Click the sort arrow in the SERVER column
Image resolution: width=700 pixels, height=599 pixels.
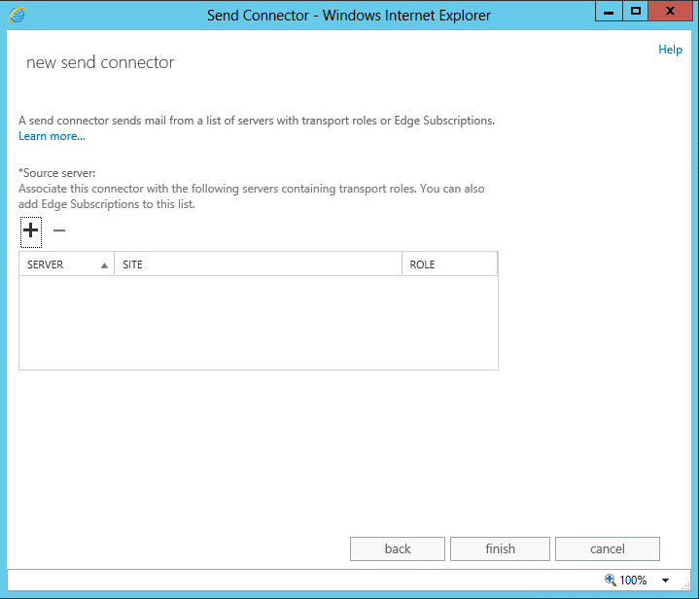(x=104, y=264)
